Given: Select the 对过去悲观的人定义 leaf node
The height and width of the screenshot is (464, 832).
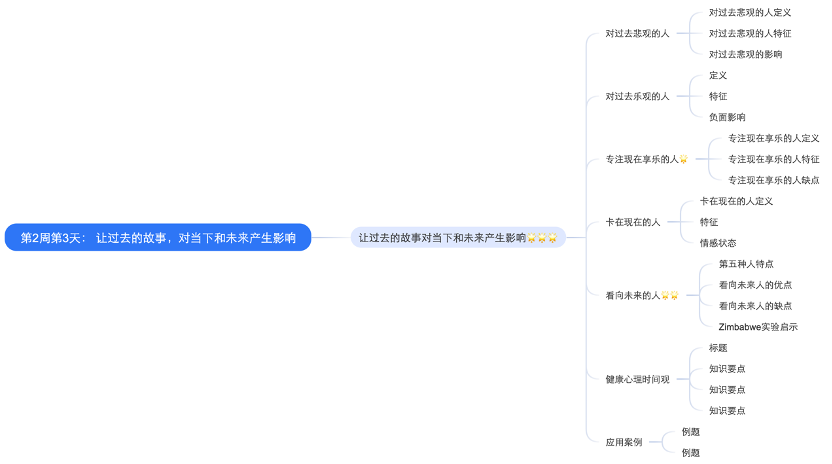Looking at the screenshot, I should (750, 13).
